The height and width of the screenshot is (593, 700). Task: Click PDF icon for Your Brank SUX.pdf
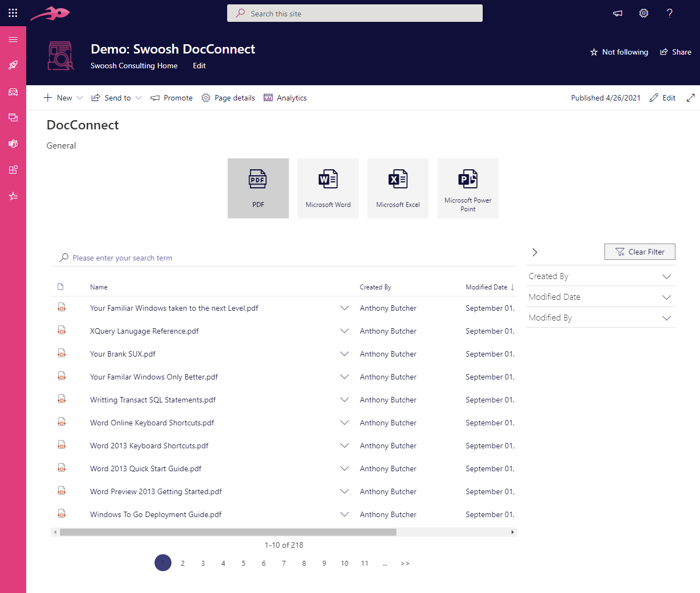[x=62, y=353]
